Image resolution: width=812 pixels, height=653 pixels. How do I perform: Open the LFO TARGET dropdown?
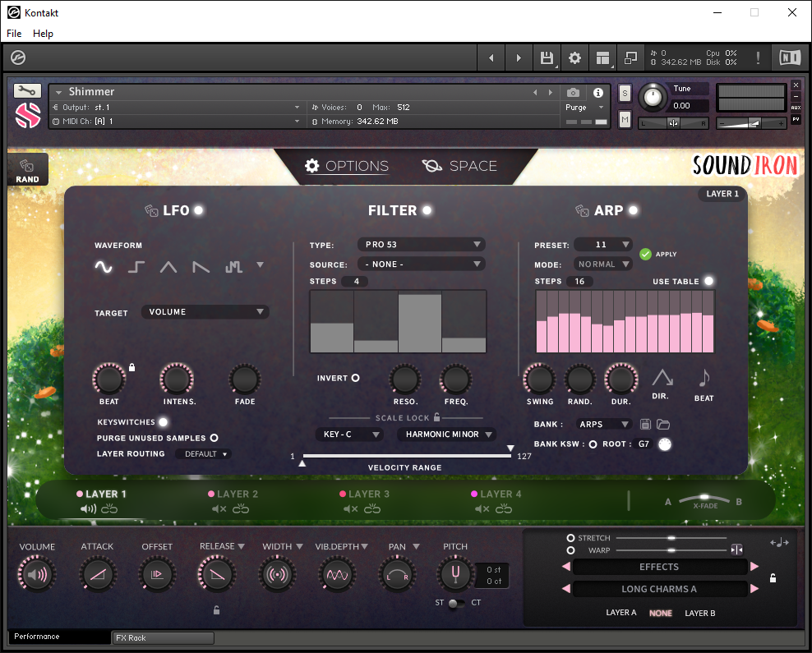(205, 312)
